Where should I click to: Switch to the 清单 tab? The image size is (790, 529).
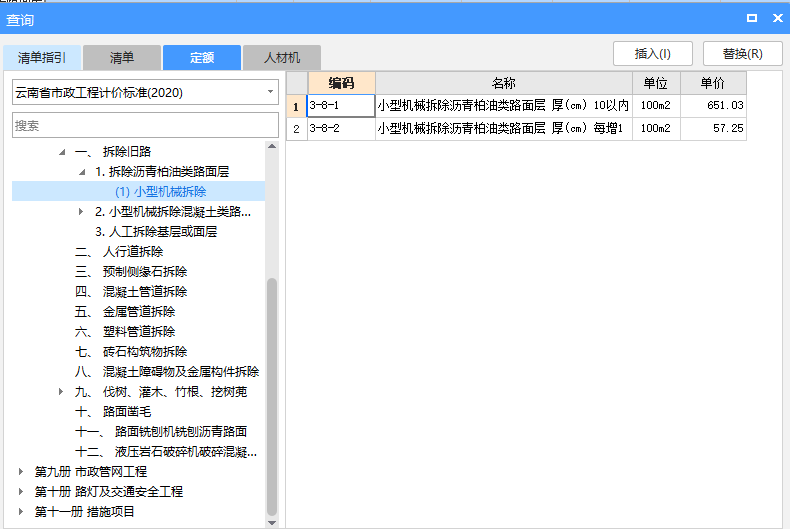coord(122,57)
